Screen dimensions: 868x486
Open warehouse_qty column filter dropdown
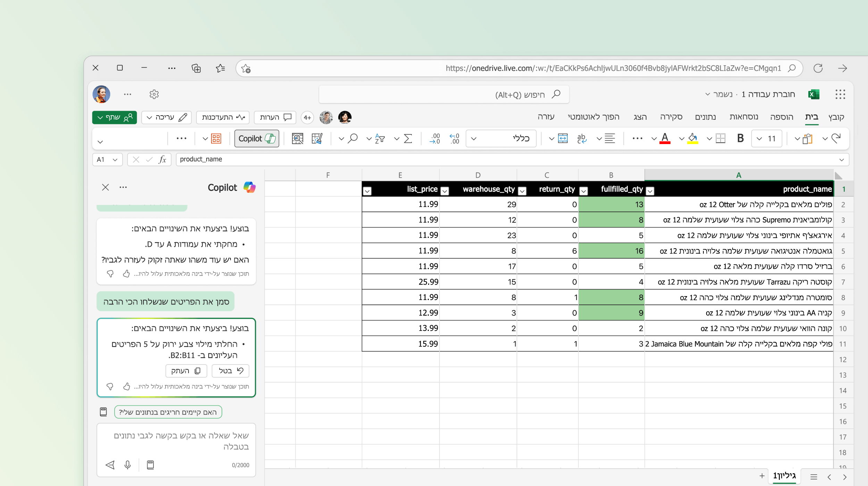tap(445, 191)
